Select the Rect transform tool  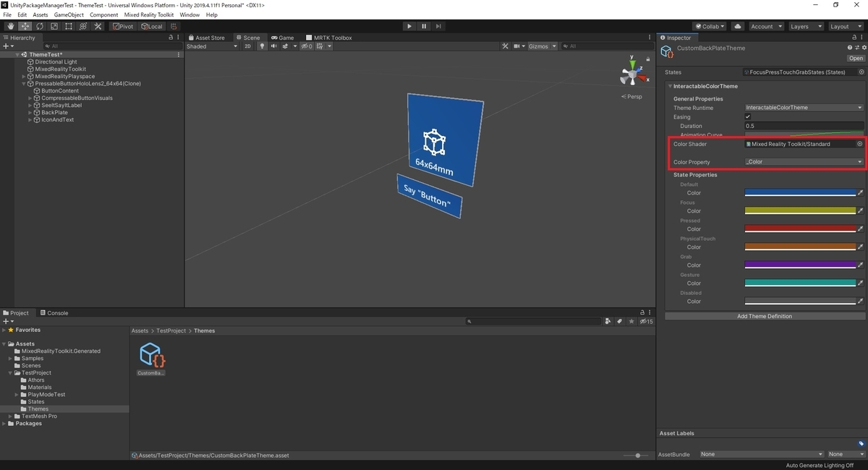point(69,27)
